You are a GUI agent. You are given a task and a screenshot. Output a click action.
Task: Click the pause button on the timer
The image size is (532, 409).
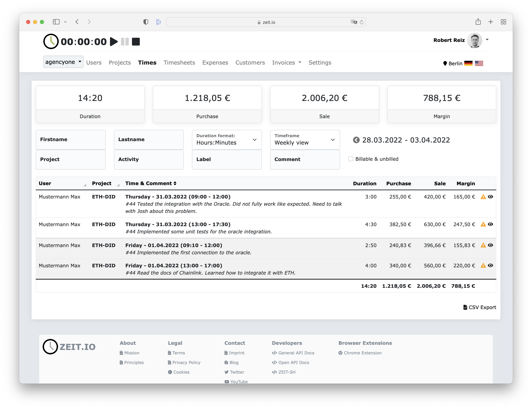point(125,41)
